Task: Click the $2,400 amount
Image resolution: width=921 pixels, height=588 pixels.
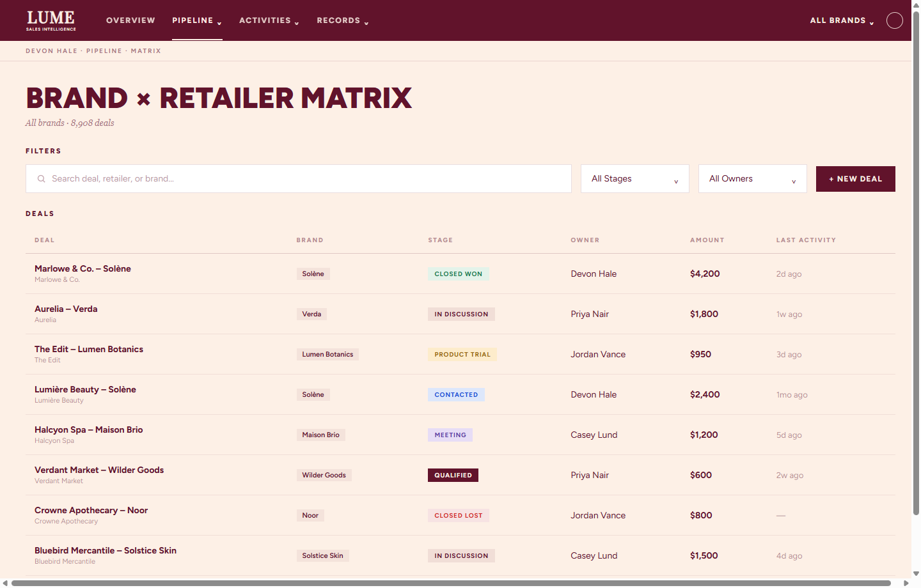Action: 705,395
